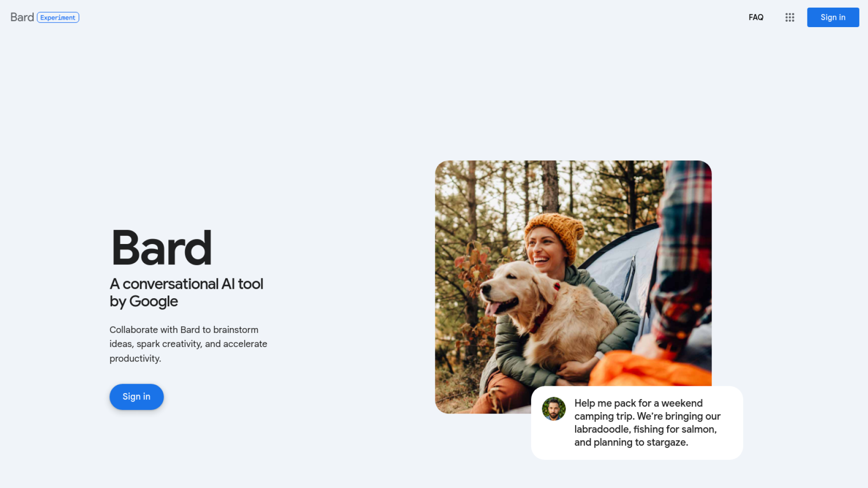Click the word Google in the subtitle
Screen dimensions: 868x488
(154, 301)
